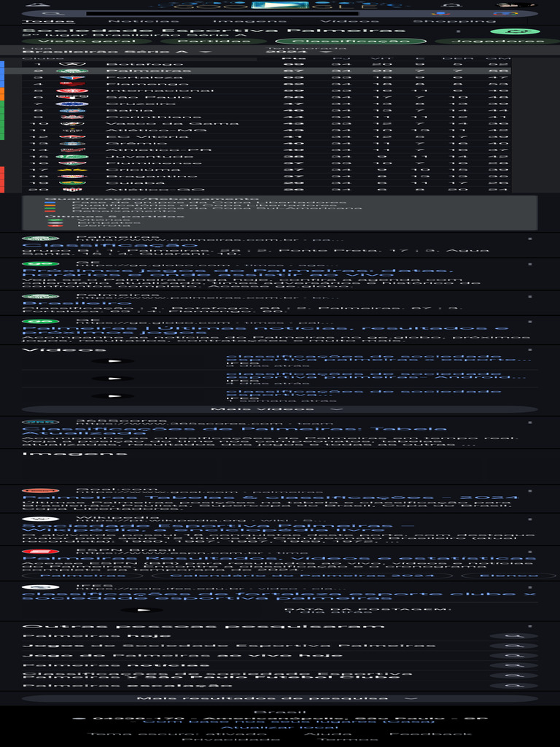Image resolution: width=560 pixels, height=747 pixels.
Task: Open options menu for the ESPN Brasil result
Action: click(530, 551)
